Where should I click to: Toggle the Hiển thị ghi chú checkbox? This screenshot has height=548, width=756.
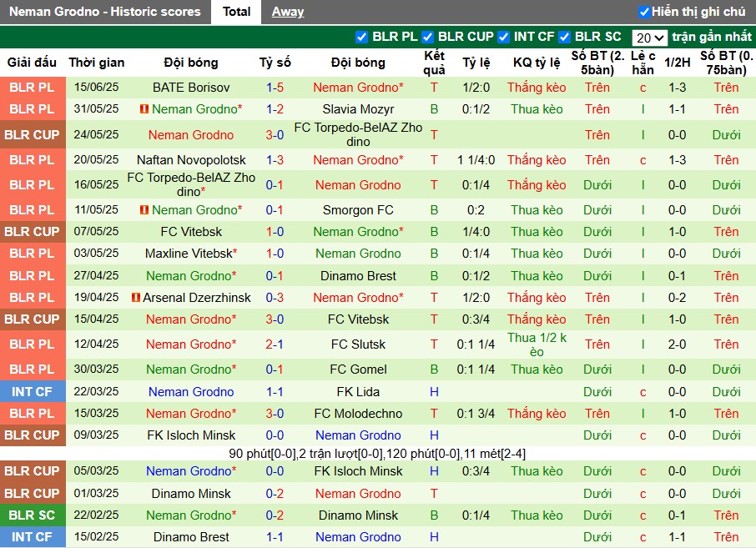[x=643, y=12]
